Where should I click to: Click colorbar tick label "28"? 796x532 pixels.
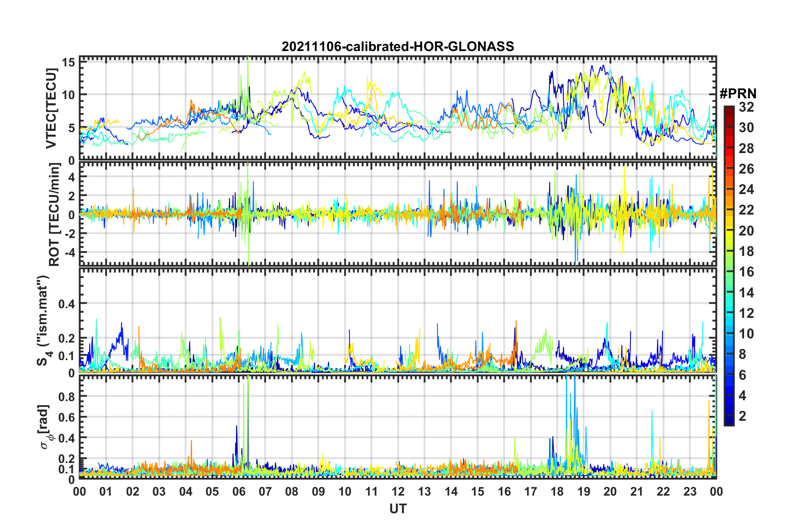tap(746, 148)
